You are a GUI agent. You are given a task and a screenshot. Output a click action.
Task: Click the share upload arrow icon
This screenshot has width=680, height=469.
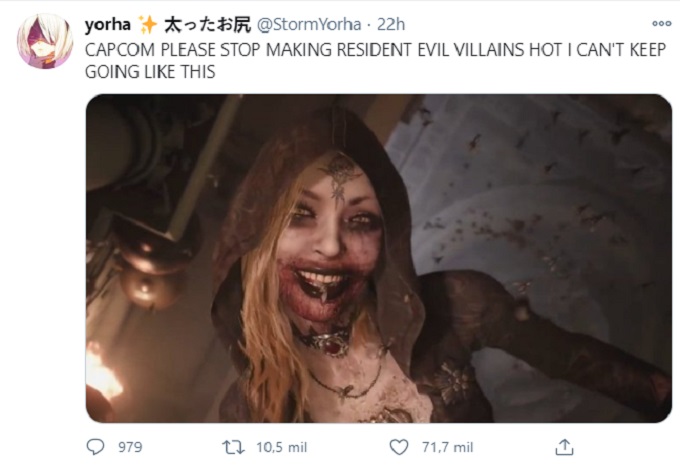[564, 446]
